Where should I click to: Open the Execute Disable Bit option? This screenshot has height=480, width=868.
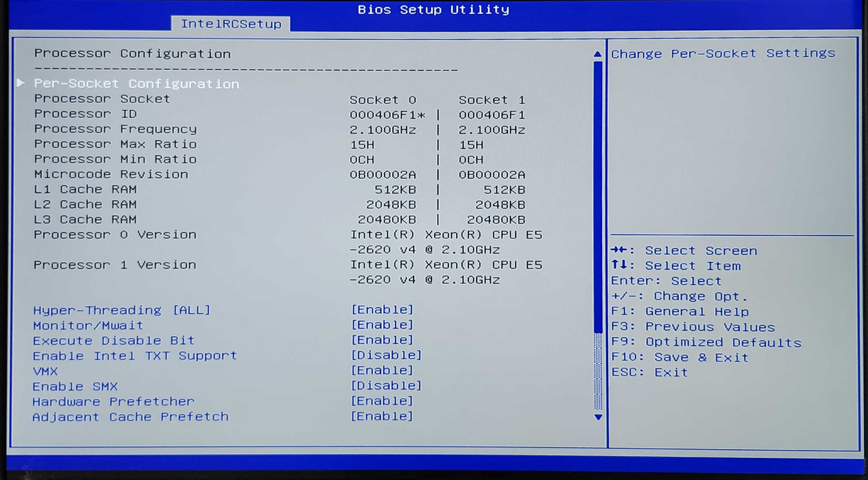[383, 339]
